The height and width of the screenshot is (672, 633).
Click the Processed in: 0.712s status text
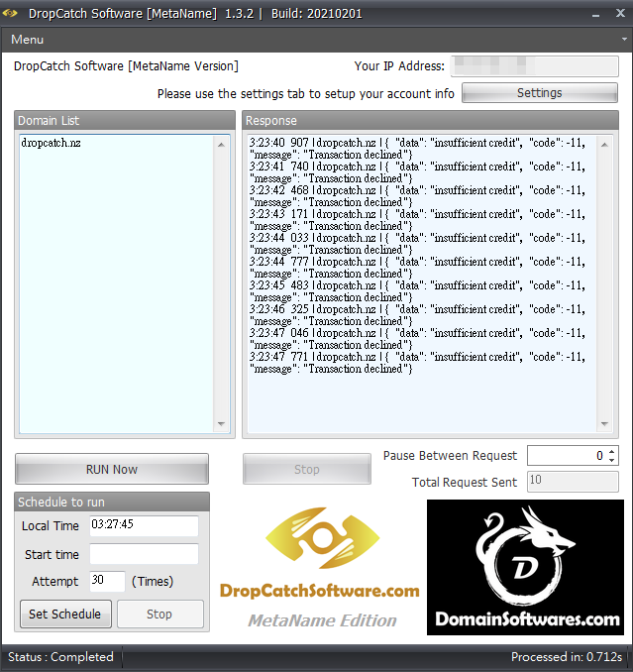(x=567, y=656)
